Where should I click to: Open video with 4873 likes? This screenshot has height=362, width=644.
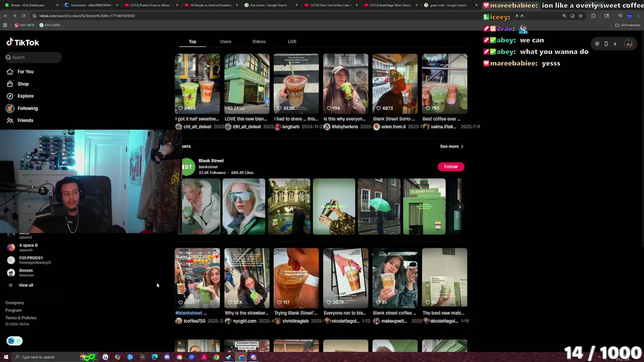pyautogui.click(x=394, y=83)
